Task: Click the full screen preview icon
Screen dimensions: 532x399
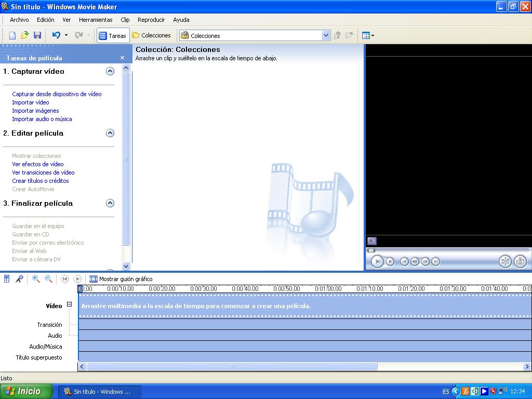Action: click(372, 241)
